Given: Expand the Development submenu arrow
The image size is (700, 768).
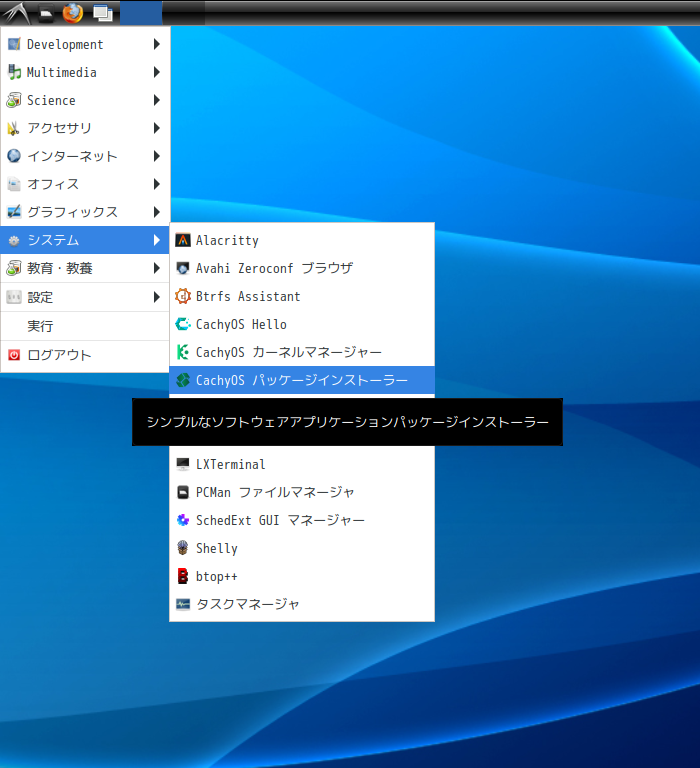Looking at the screenshot, I should pyautogui.click(x=157, y=44).
